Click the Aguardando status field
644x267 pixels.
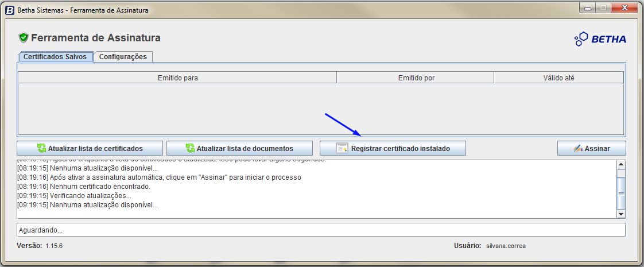(x=320, y=230)
